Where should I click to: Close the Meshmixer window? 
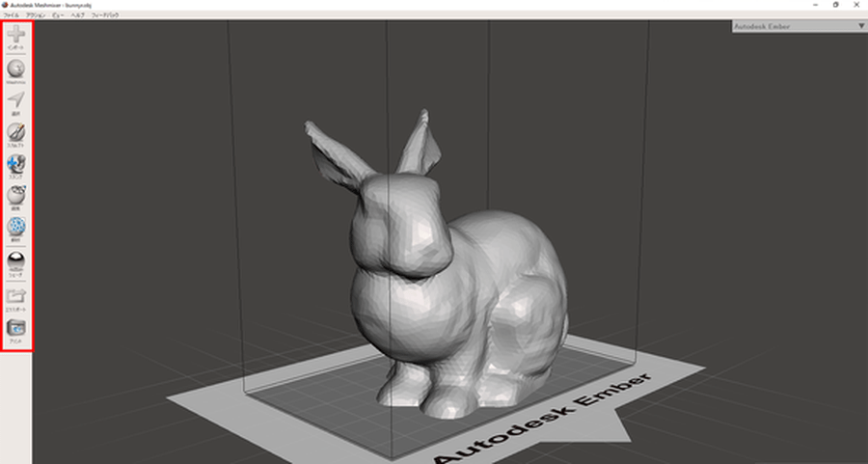pyautogui.click(x=856, y=5)
